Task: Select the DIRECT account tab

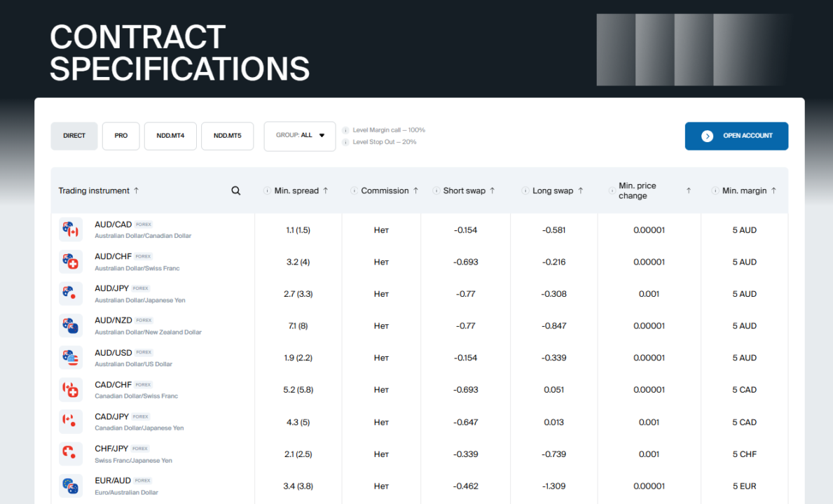Action: pos(74,136)
